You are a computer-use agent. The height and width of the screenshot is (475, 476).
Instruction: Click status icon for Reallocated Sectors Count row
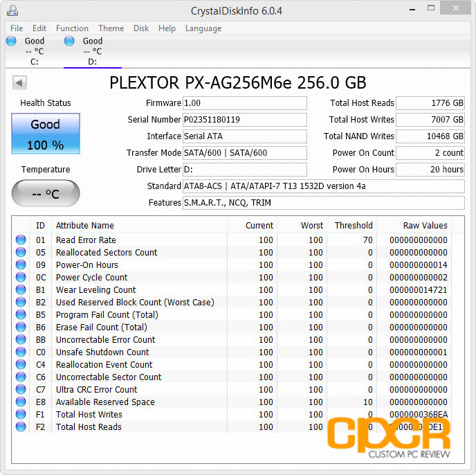21,252
